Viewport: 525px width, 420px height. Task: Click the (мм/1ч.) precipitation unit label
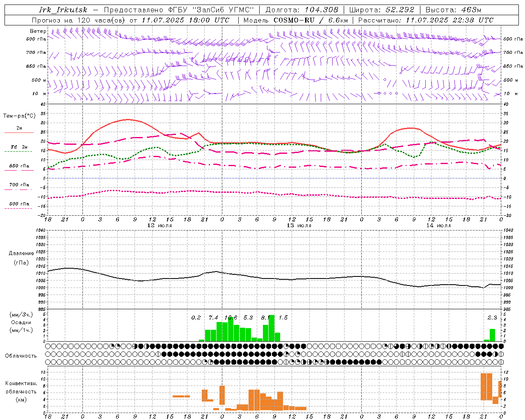coord(21,330)
